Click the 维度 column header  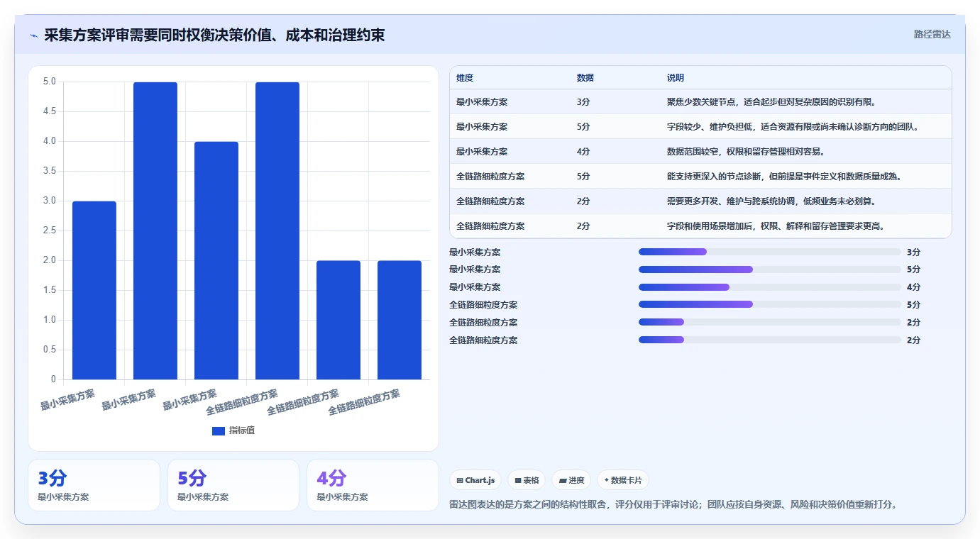465,78
